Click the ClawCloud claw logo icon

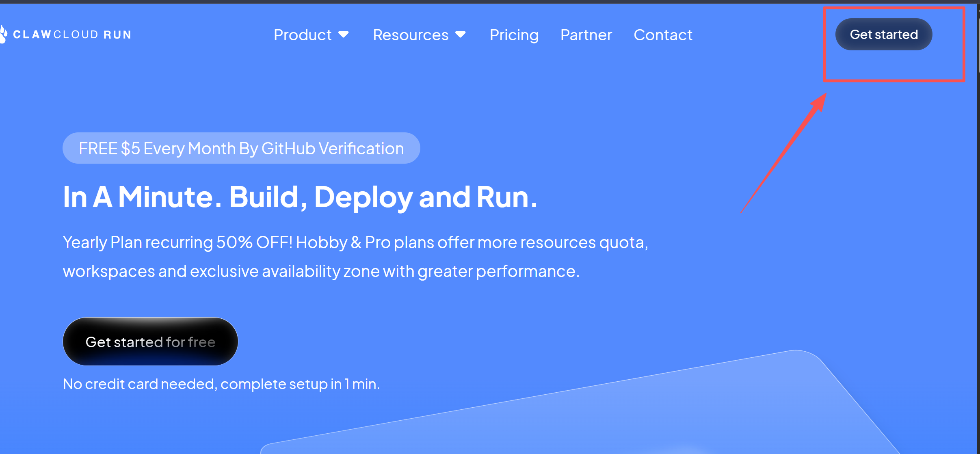coord(3,34)
